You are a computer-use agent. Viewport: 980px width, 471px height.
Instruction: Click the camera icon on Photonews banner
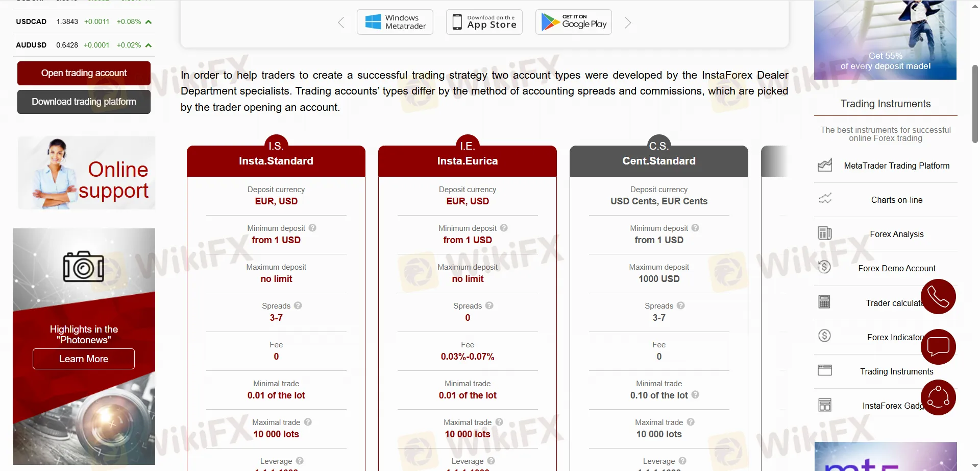(84, 266)
